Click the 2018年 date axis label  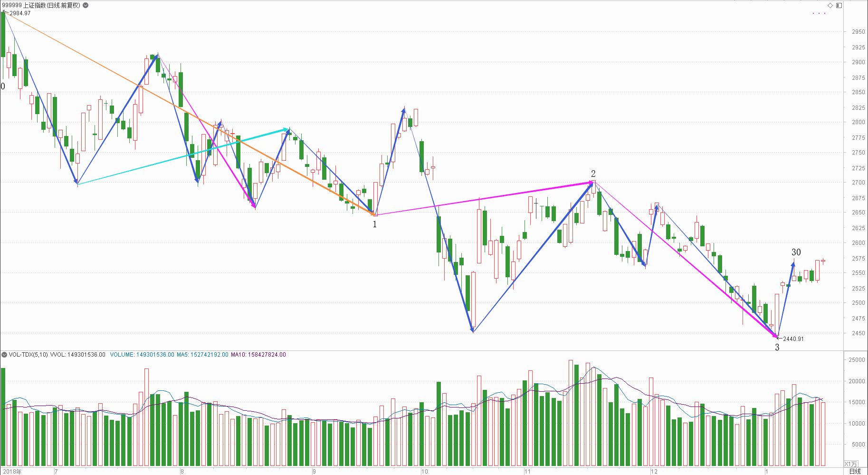(x=12, y=472)
